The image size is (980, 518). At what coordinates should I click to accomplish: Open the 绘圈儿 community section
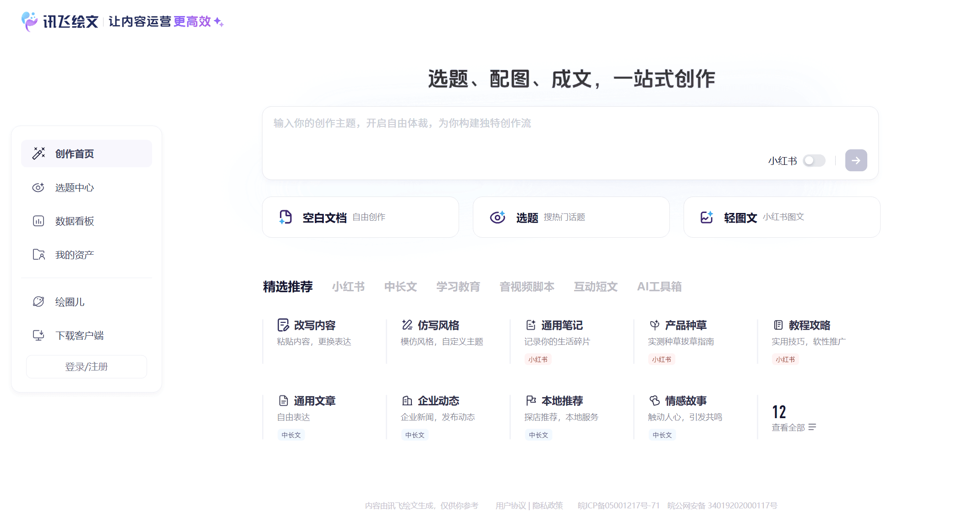[x=69, y=301]
